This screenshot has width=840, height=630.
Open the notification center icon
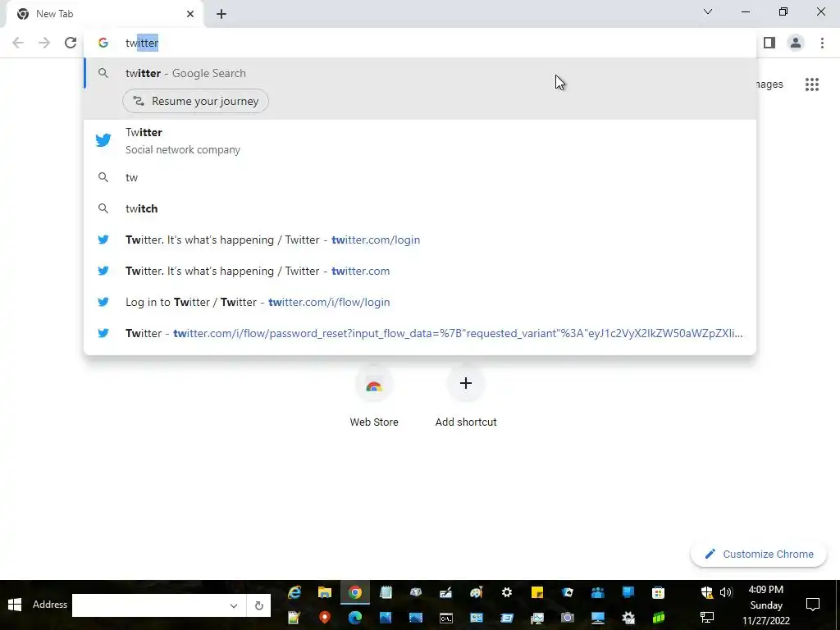click(813, 605)
